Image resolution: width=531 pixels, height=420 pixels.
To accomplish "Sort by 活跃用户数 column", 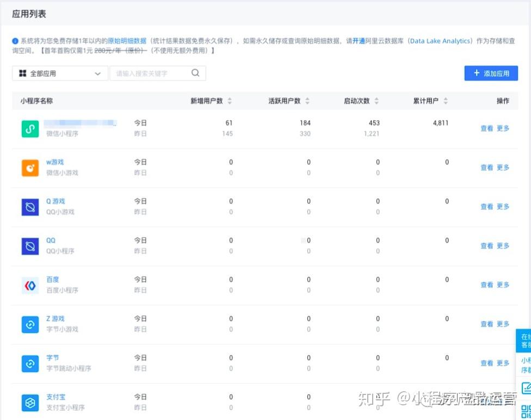I will (307, 101).
